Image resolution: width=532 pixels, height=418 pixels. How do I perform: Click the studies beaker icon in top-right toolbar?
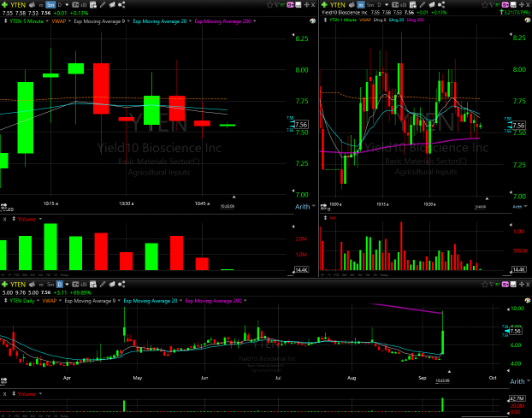tap(412, 4)
